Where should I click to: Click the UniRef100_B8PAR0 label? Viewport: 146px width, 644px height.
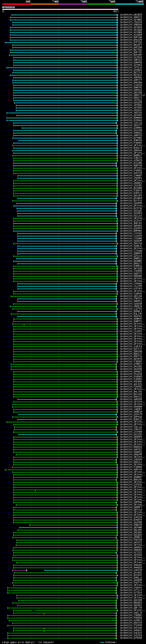pos(131,231)
